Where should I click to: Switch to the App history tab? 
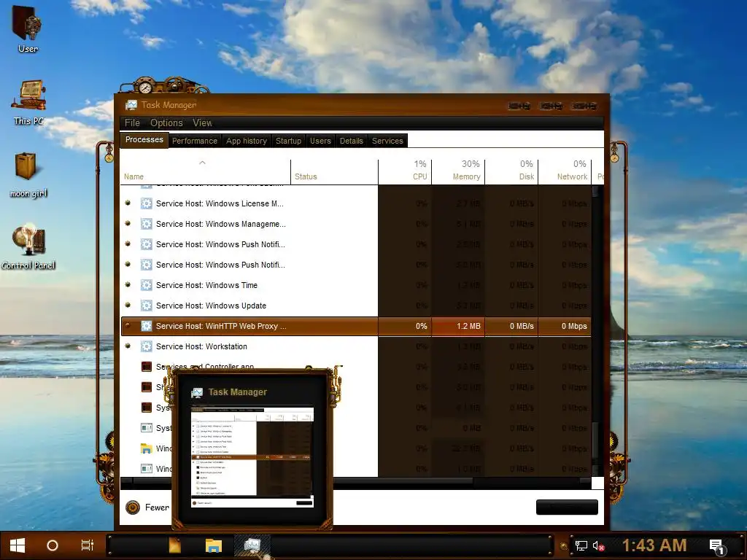247,141
